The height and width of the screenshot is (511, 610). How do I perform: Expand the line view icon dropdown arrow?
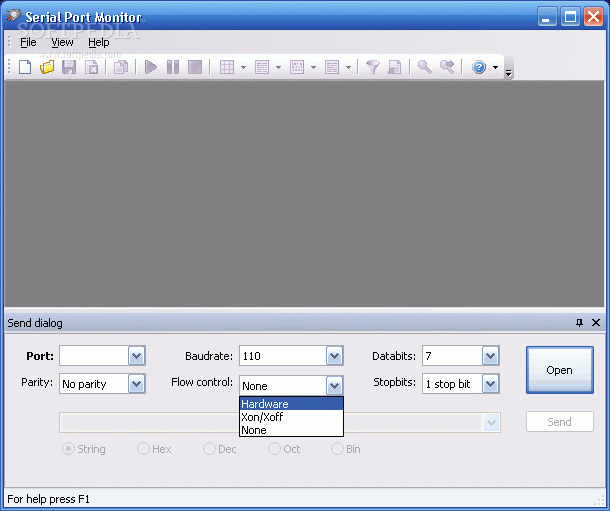[x=279, y=67]
